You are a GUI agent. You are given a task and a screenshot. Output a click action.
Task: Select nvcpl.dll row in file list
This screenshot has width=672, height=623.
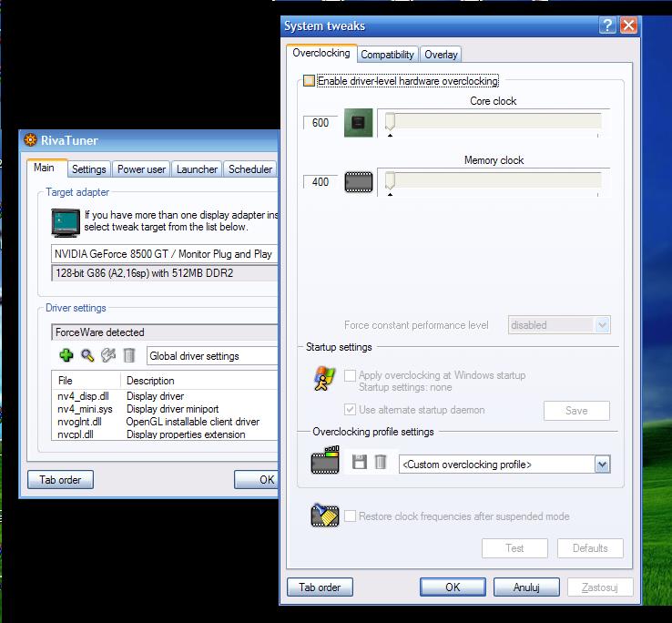coord(165,434)
